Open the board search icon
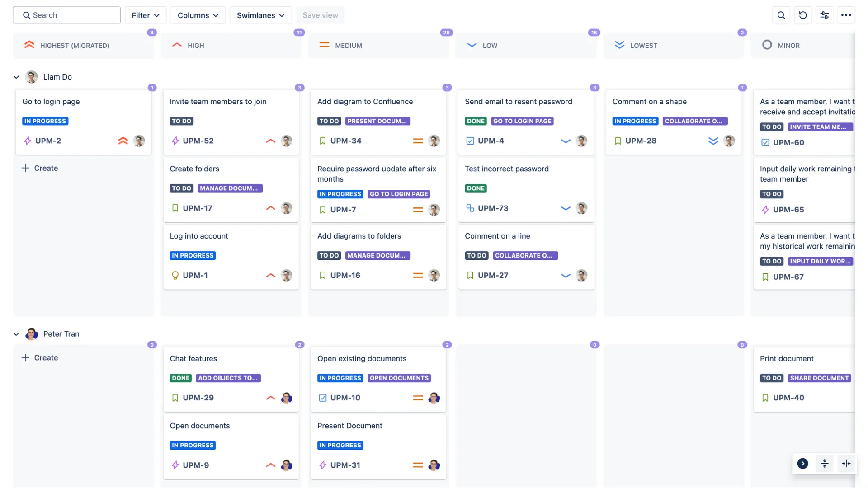The image size is (868, 488). (x=781, y=15)
